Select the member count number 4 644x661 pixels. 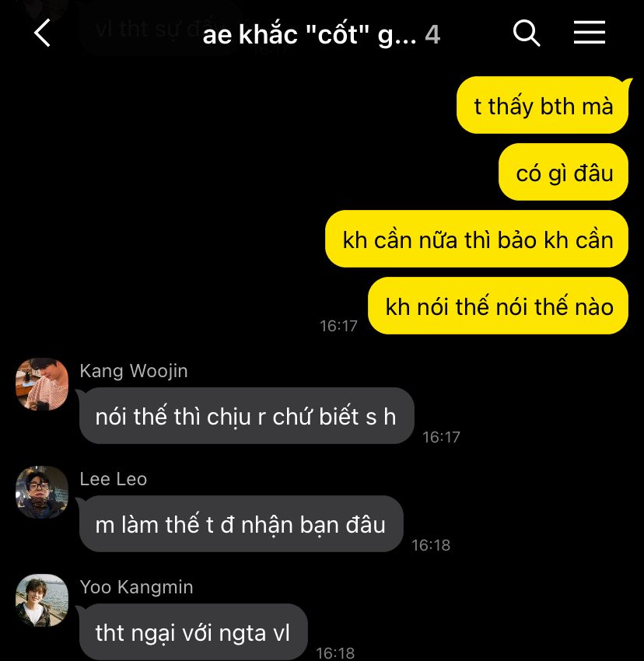pos(432,34)
